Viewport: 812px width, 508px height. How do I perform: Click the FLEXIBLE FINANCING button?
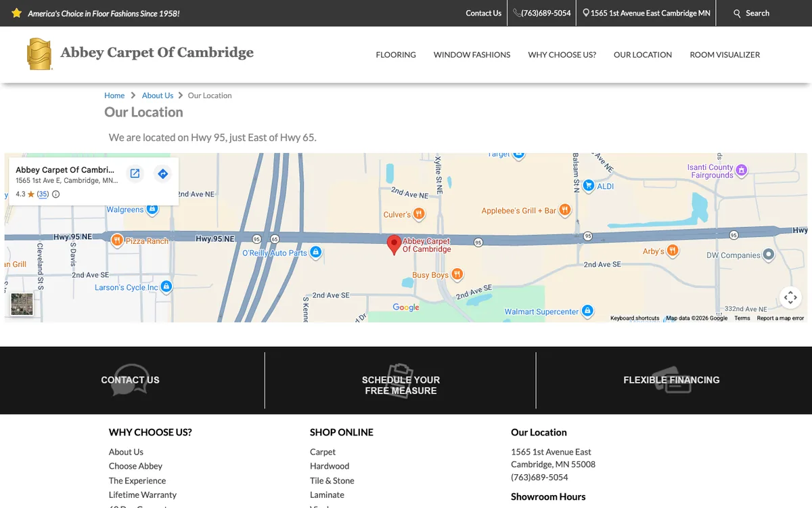point(671,380)
